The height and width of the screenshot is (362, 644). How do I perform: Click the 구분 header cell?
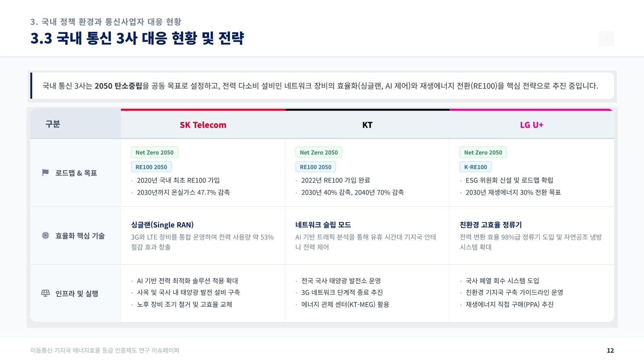tap(75, 124)
